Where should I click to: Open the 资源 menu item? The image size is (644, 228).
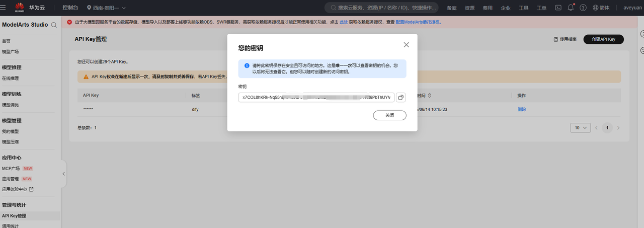pyautogui.click(x=469, y=8)
